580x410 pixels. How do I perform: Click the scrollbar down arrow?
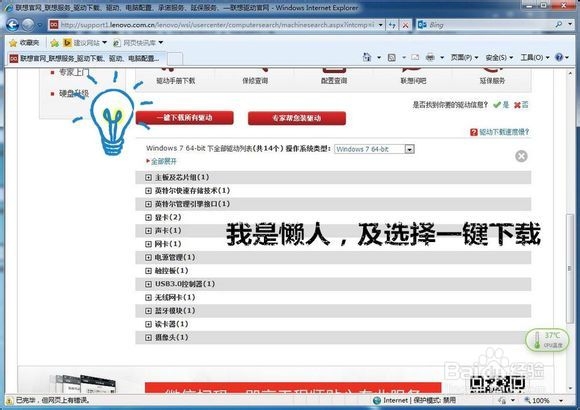(570, 389)
